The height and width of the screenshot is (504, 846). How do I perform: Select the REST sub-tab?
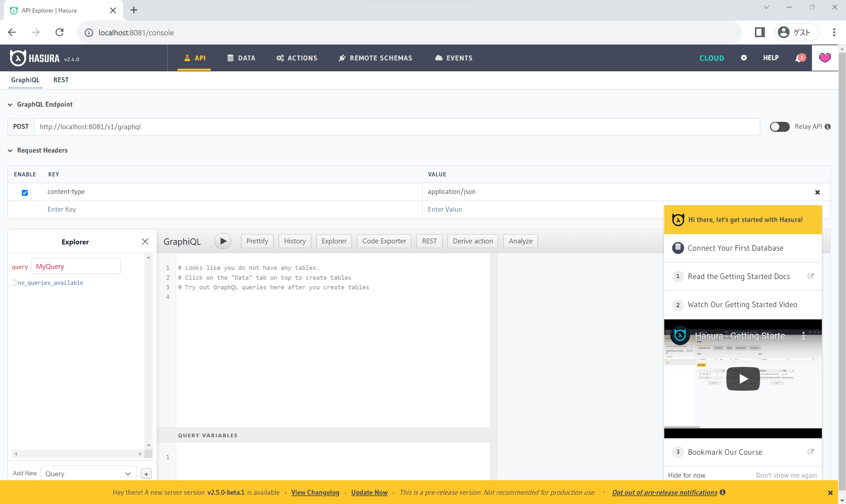[61, 80]
